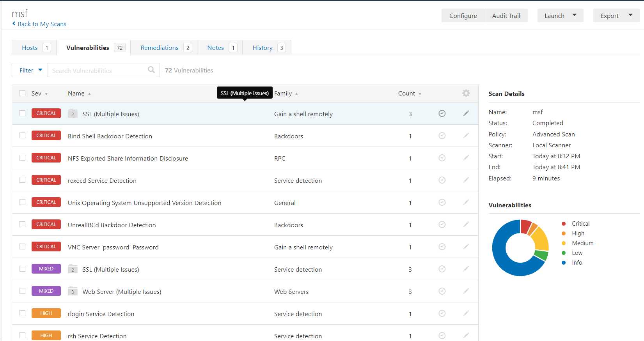Image resolution: width=644 pixels, height=341 pixels.
Task: Check the box for UnrealIRCd Backdoor Detection
Action: [23, 224]
